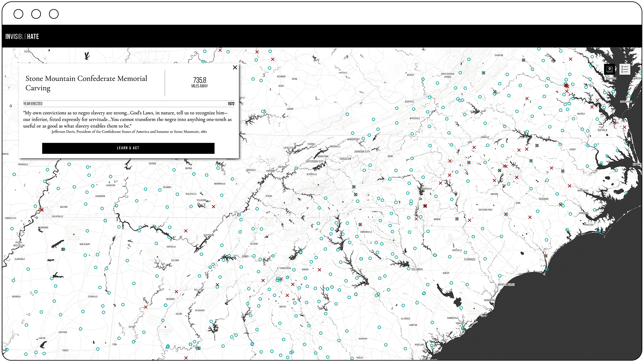644x362 pixels.
Task: Click the SUFFOLK map label
Action: point(602,130)
